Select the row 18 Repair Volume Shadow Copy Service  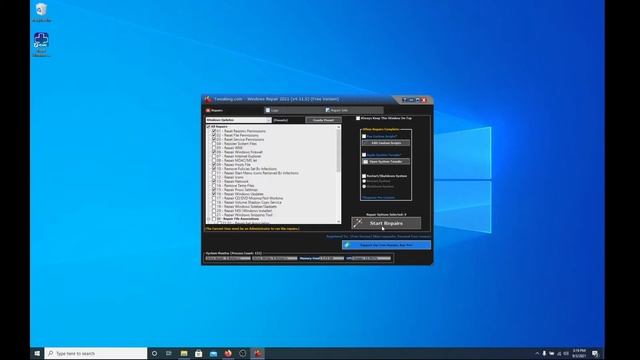(x=249, y=202)
